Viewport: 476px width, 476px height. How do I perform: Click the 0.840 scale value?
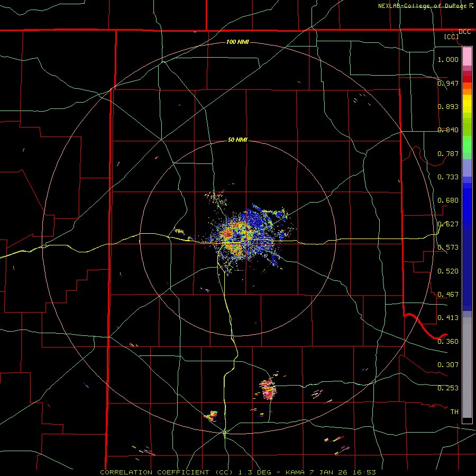point(448,130)
